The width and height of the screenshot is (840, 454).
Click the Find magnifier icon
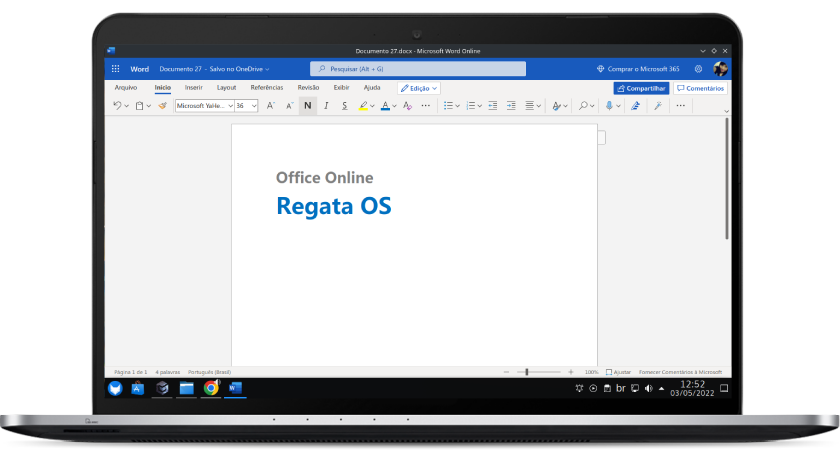(x=583, y=106)
